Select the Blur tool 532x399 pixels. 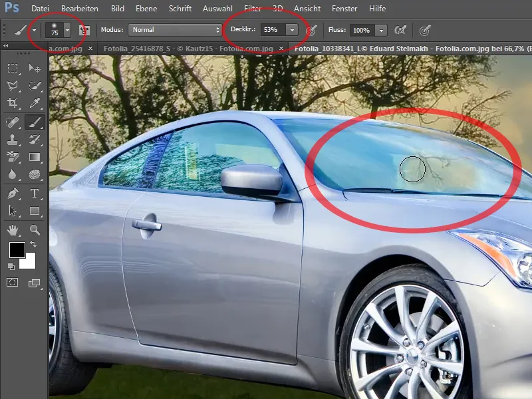coord(13,174)
